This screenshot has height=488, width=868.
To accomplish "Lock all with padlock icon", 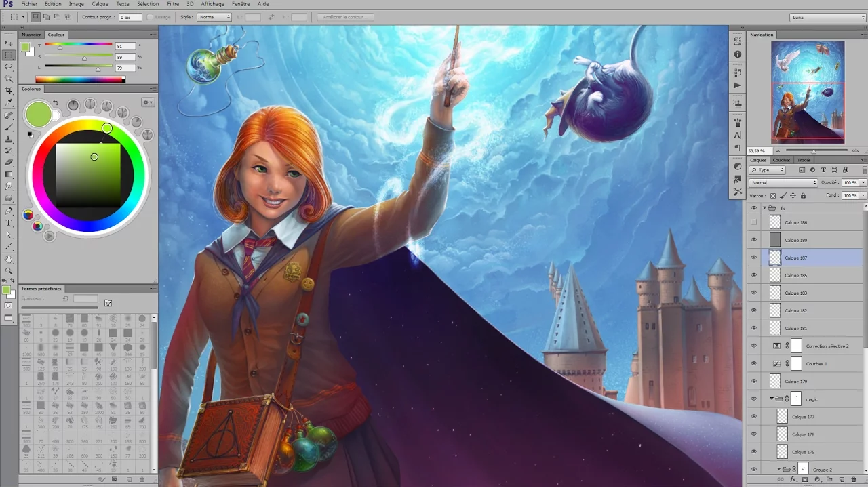I will point(804,196).
